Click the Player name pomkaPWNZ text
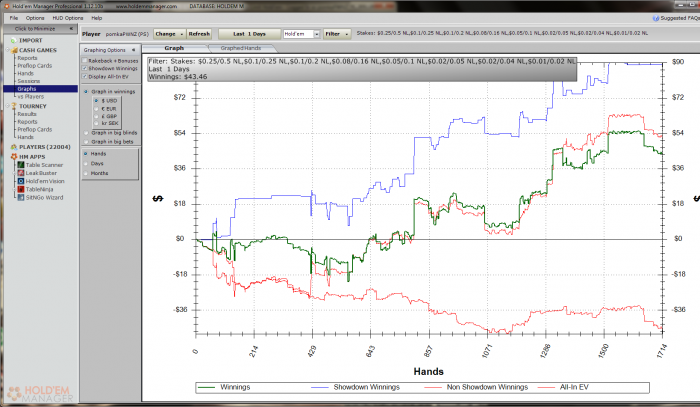This screenshot has height=407, width=700. (x=127, y=34)
